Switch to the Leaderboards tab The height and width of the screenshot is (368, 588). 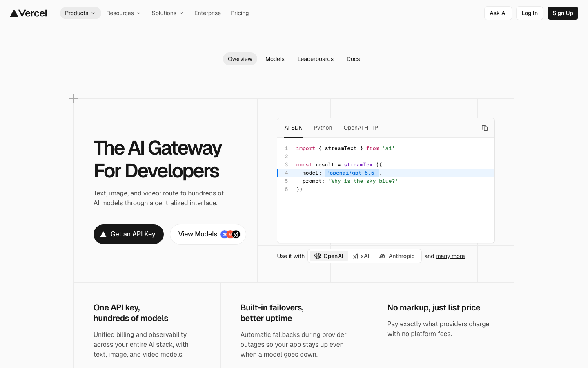pyautogui.click(x=316, y=59)
